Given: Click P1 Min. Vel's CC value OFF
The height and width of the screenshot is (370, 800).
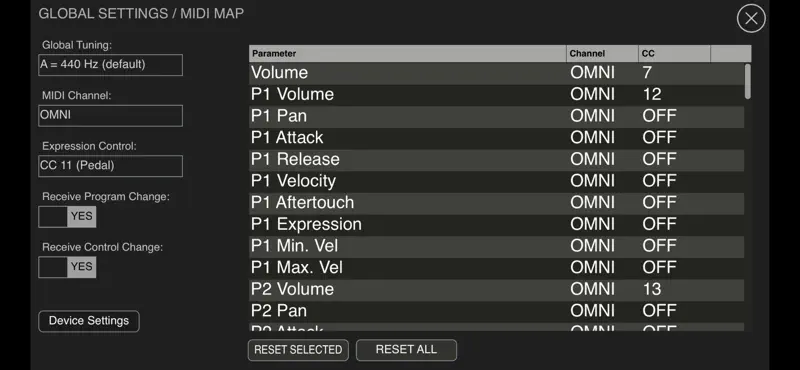Looking at the screenshot, I should click(x=659, y=246).
